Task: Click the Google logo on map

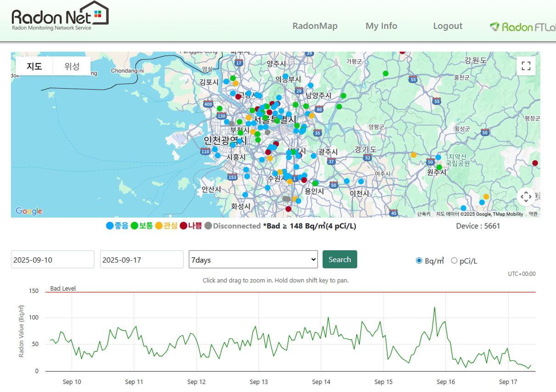Action: (x=29, y=211)
